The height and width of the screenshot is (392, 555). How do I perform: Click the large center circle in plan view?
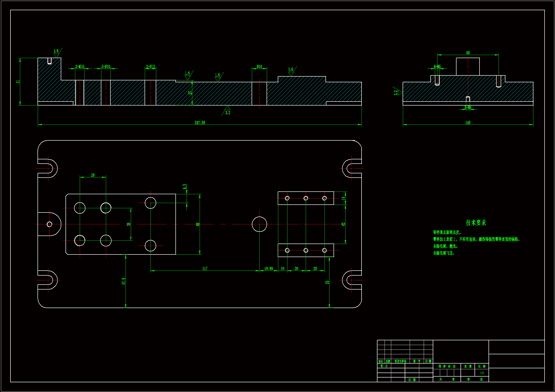tap(259, 224)
